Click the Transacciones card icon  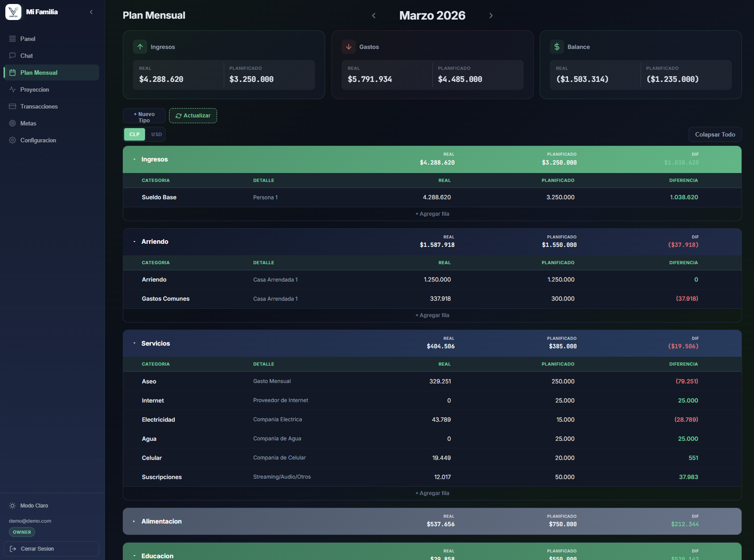(12, 106)
